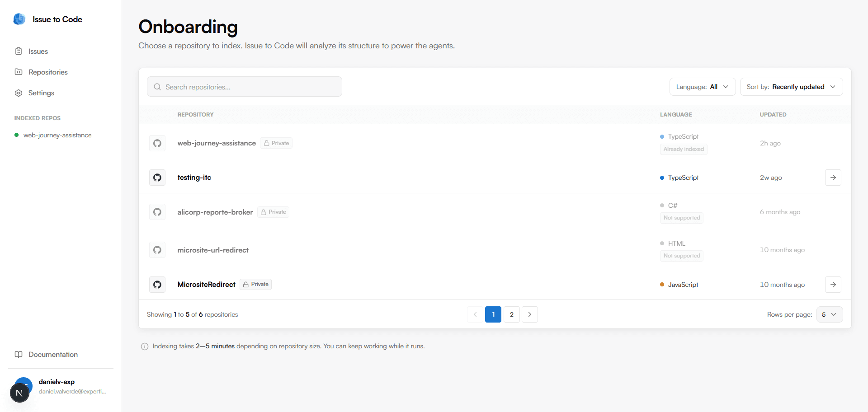
Task: Click the alicorp-reporte-broker repository name
Action: tap(215, 212)
